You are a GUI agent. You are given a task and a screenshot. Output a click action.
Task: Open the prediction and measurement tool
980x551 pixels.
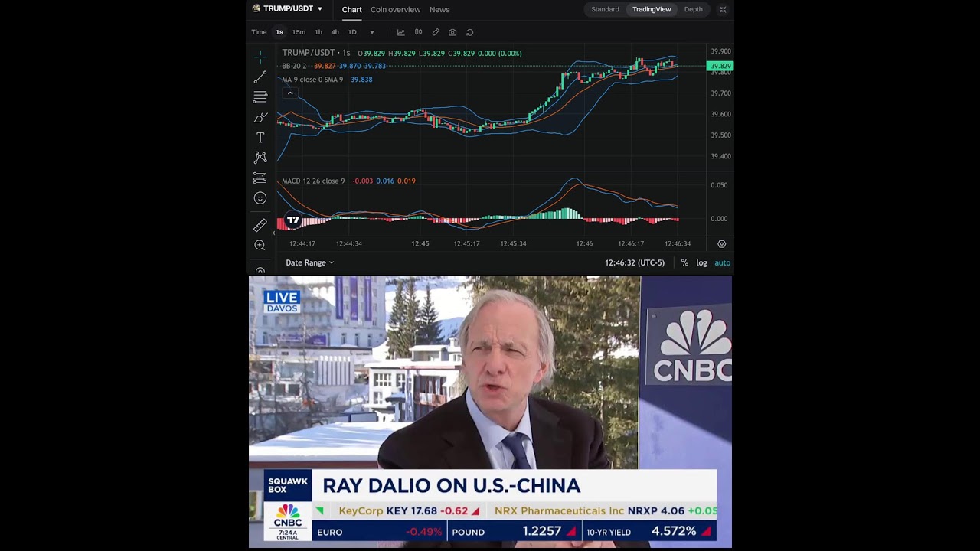pos(260,178)
